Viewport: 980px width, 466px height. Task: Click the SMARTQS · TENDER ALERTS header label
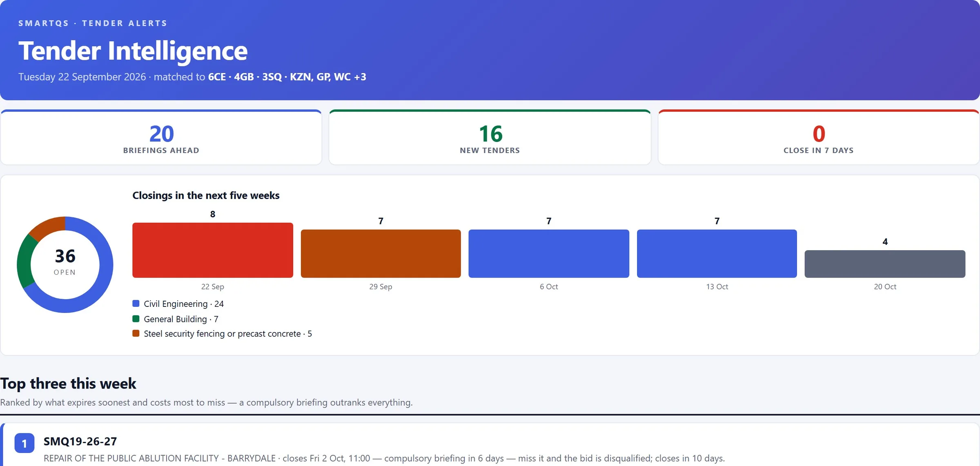click(x=93, y=23)
